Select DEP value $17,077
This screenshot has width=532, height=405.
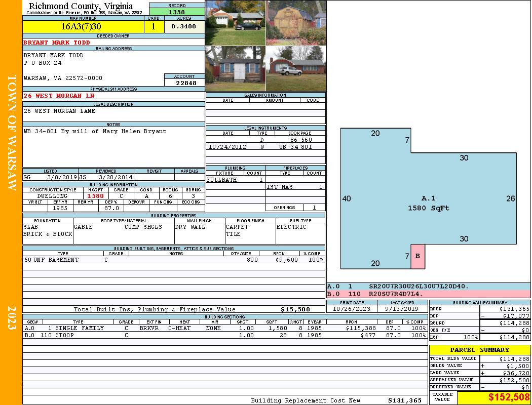pyautogui.click(x=516, y=316)
